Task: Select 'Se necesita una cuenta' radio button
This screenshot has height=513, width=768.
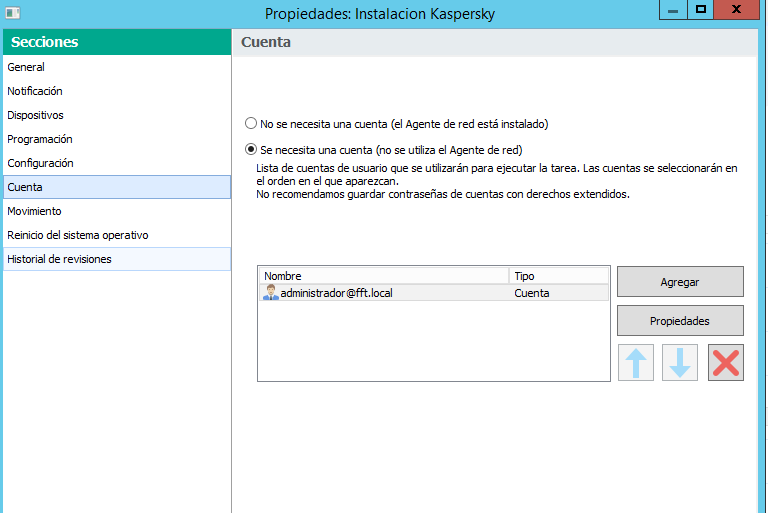Action: click(x=251, y=149)
